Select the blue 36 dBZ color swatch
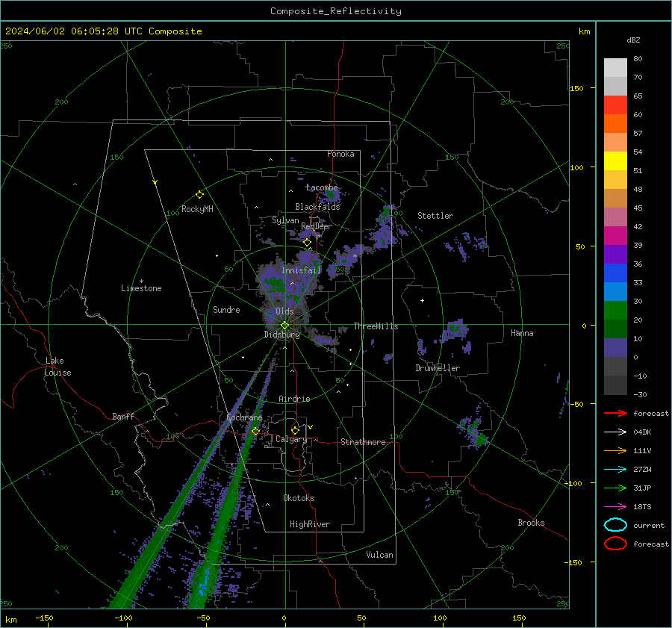672x628 pixels. pyautogui.click(x=615, y=273)
